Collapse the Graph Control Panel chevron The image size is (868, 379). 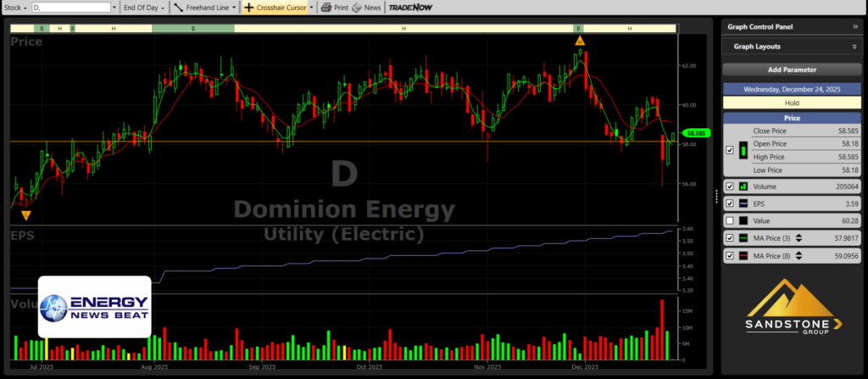854,26
